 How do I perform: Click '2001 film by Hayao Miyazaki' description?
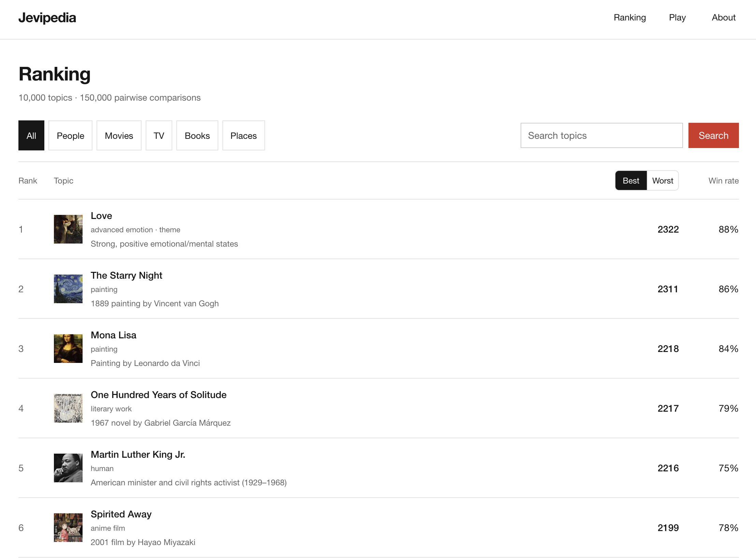(x=143, y=542)
